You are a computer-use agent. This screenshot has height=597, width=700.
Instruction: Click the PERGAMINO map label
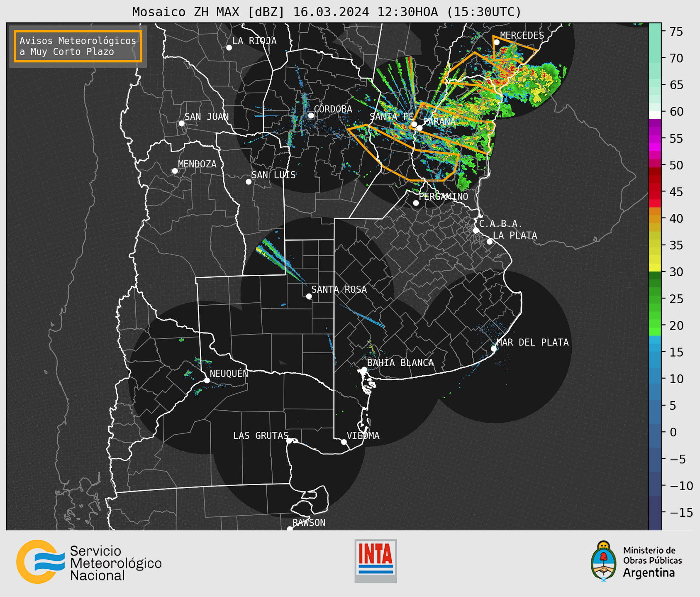click(444, 197)
